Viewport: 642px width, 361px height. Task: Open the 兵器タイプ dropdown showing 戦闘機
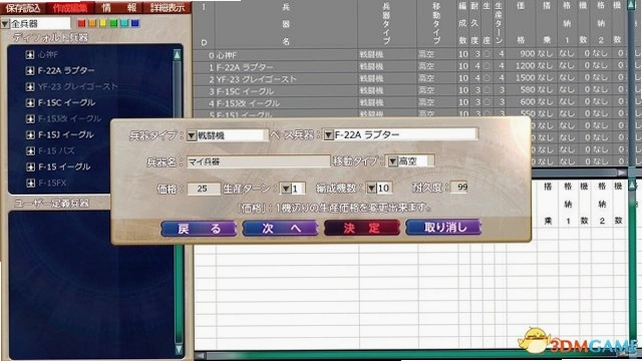(192, 135)
